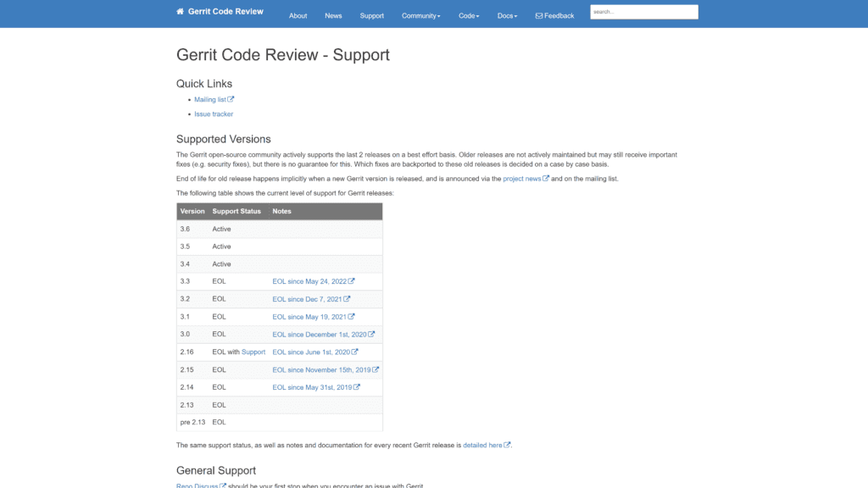This screenshot has width=868, height=488.
Task: Click external link icon after Mailing list
Action: pyautogui.click(x=231, y=99)
